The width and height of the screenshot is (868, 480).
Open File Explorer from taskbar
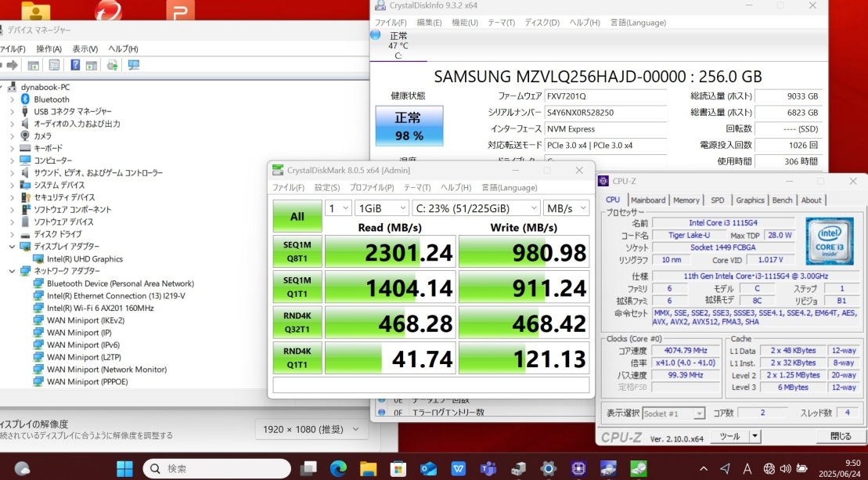coord(368,468)
